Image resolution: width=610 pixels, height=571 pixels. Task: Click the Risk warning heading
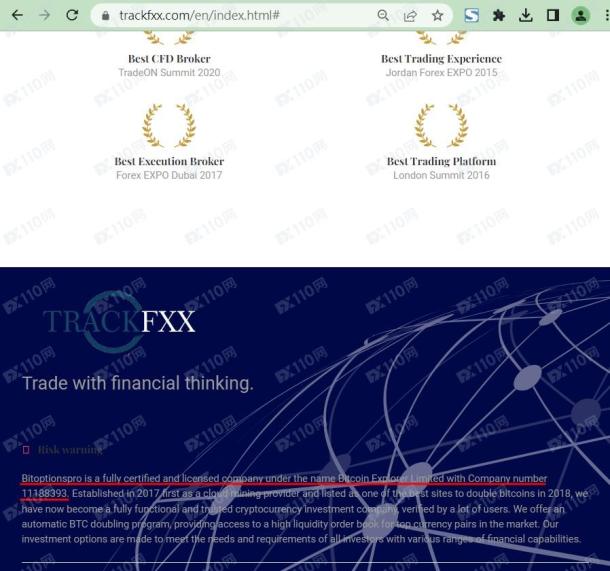click(70, 450)
